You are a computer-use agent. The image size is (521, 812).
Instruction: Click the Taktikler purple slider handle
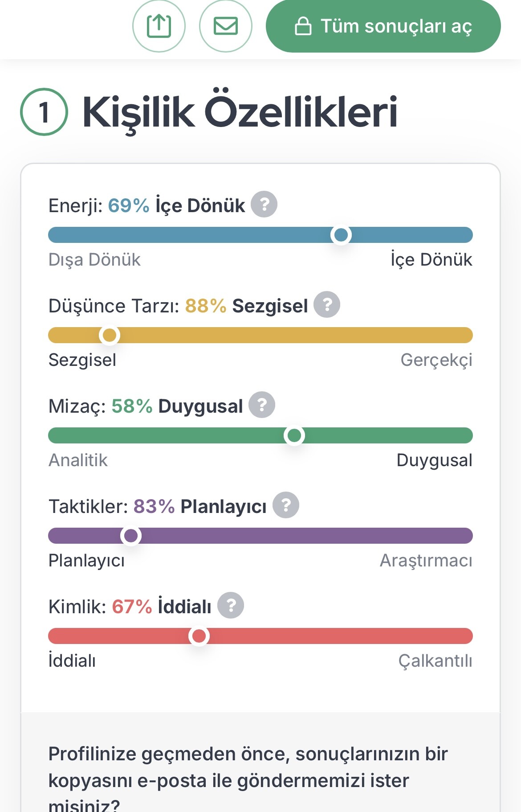click(x=131, y=536)
